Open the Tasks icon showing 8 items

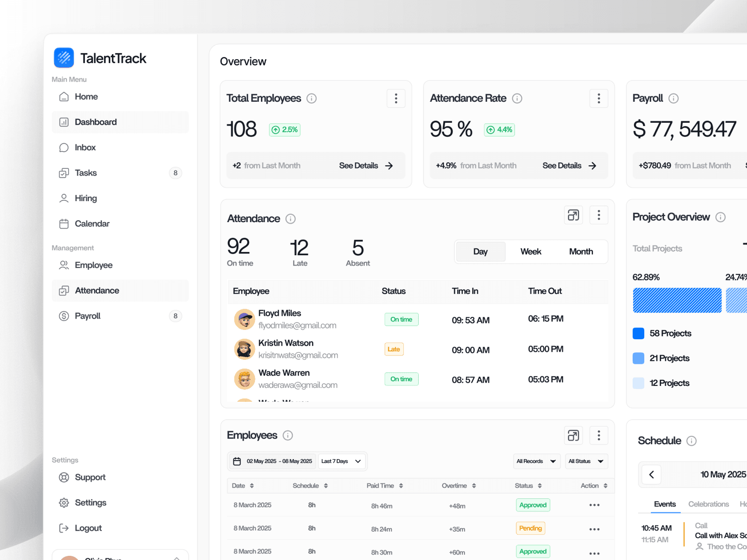click(64, 173)
